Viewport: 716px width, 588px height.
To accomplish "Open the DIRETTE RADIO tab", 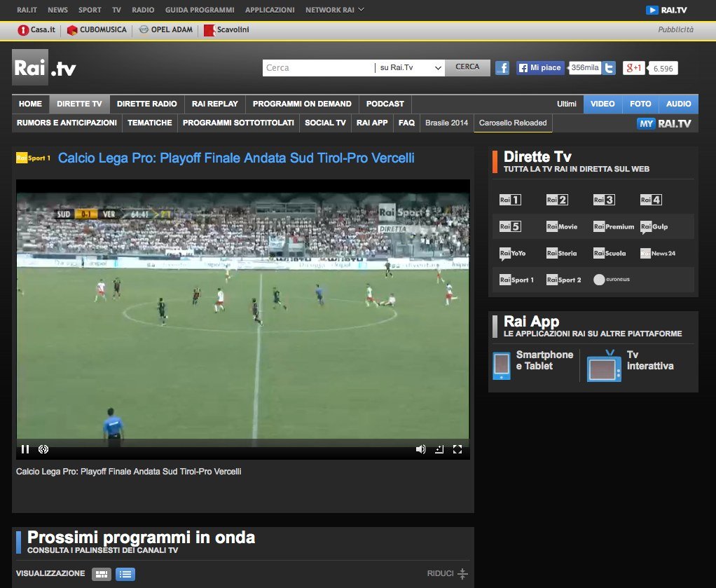I will click(147, 104).
